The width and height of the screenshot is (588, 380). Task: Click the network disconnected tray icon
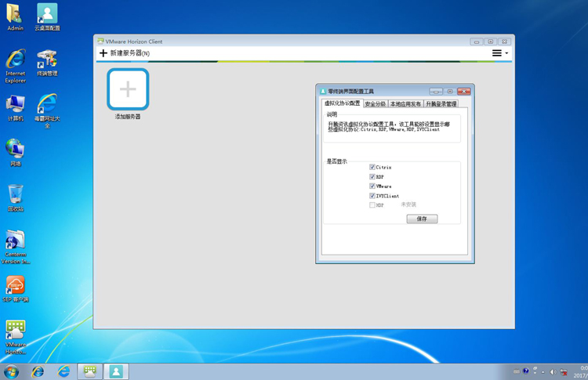563,371
